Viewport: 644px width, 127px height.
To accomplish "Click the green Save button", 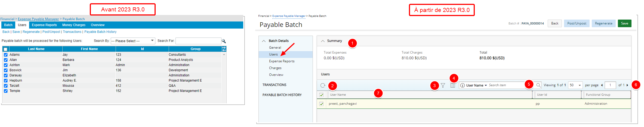I will coord(624,23).
